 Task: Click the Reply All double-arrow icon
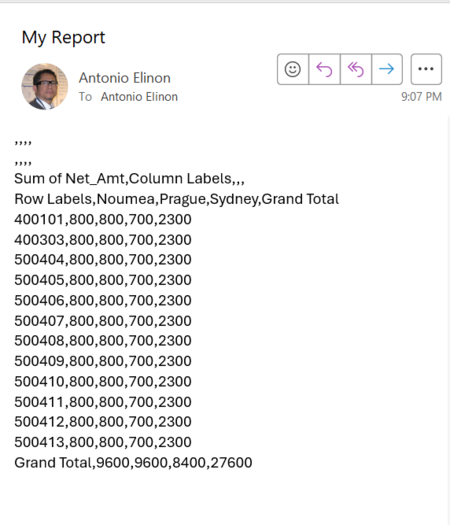point(356,69)
